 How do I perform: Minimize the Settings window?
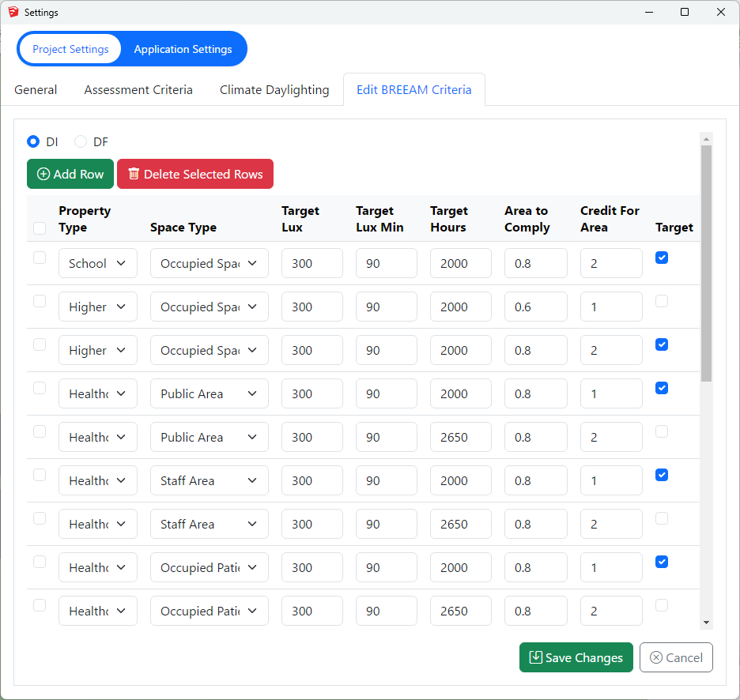648,13
